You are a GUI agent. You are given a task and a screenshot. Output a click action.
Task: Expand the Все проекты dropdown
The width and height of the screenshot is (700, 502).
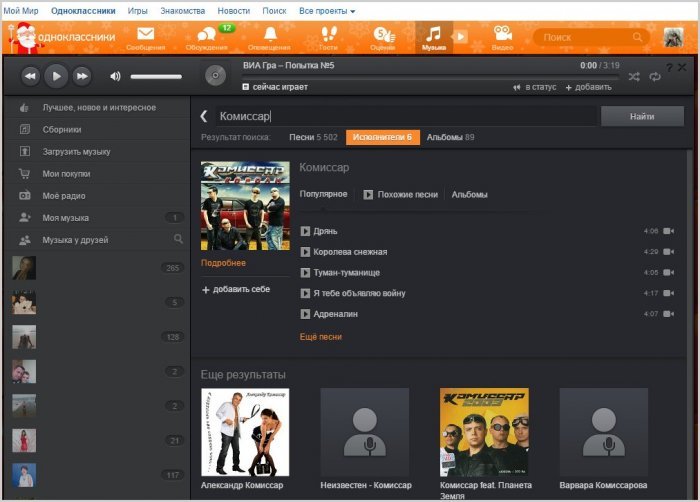(x=326, y=10)
